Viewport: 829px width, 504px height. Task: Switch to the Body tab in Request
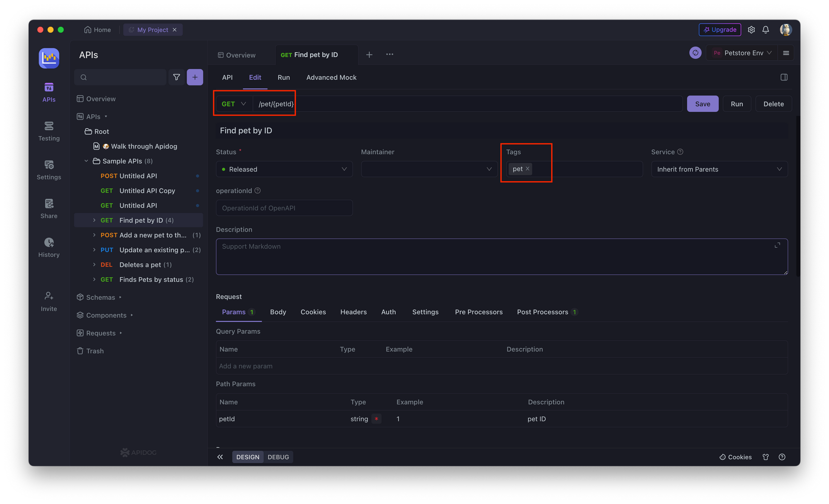tap(278, 312)
